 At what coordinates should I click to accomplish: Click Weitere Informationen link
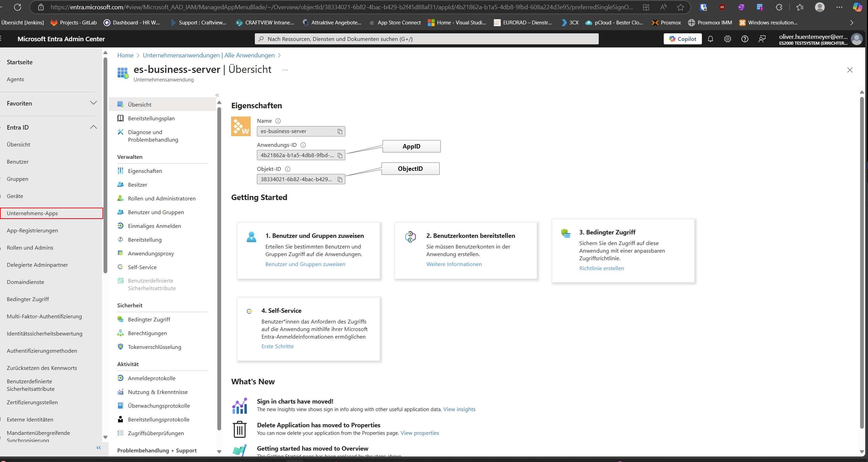(454, 264)
